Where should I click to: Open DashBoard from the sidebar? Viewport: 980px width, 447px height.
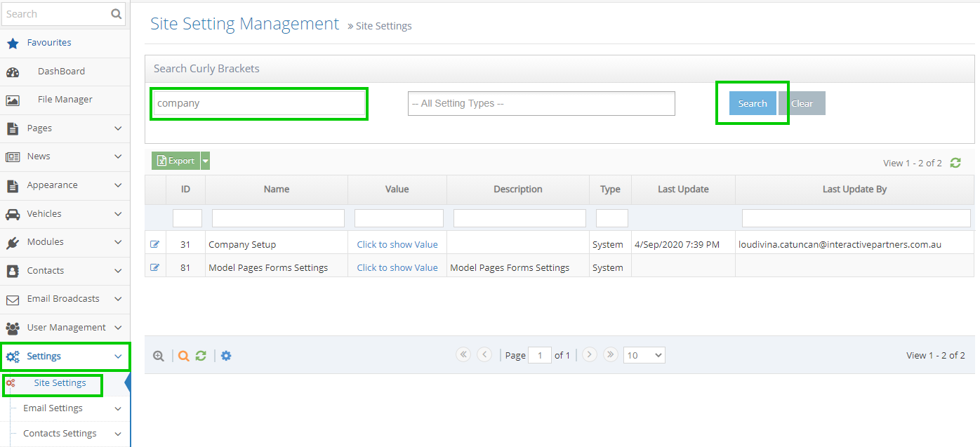click(61, 71)
